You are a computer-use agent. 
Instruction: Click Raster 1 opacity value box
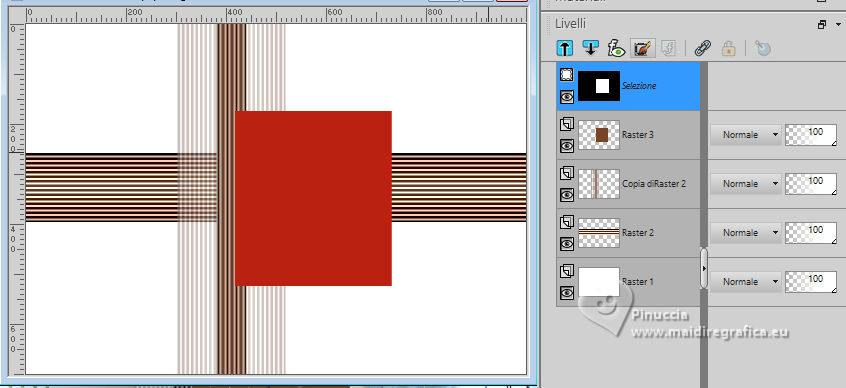811,282
